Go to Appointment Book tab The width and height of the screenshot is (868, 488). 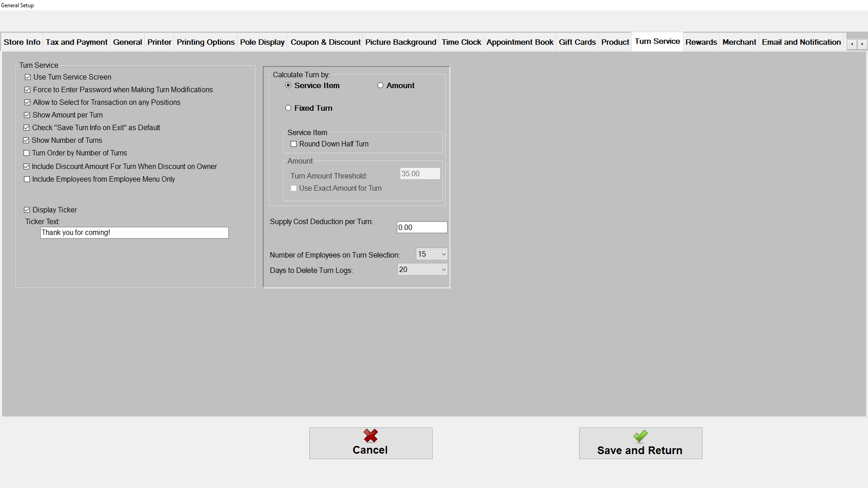pos(519,42)
